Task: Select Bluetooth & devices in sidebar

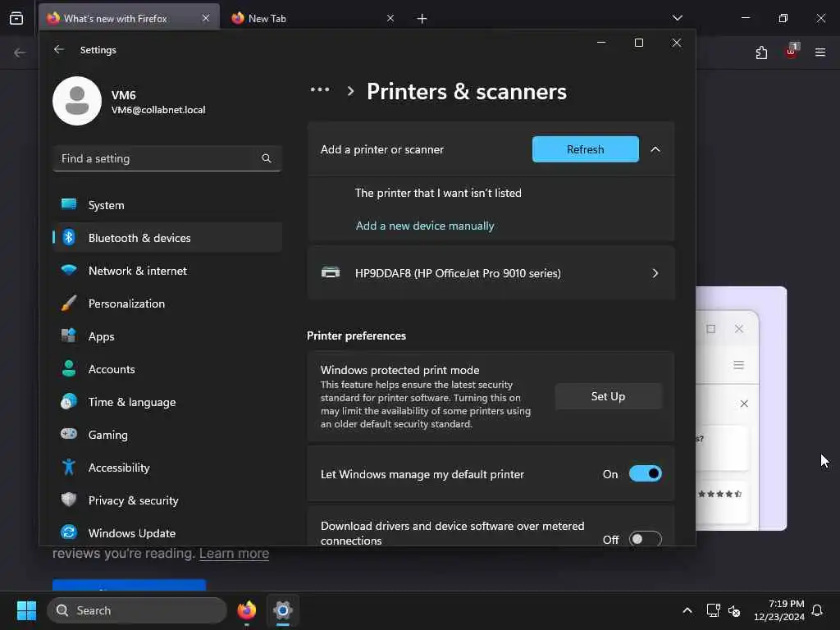Action: [167, 237]
